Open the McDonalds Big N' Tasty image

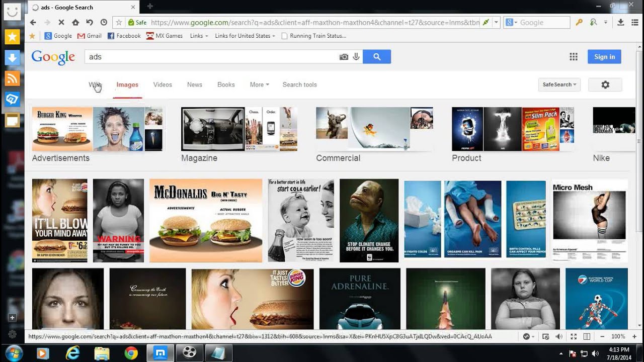point(206,221)
